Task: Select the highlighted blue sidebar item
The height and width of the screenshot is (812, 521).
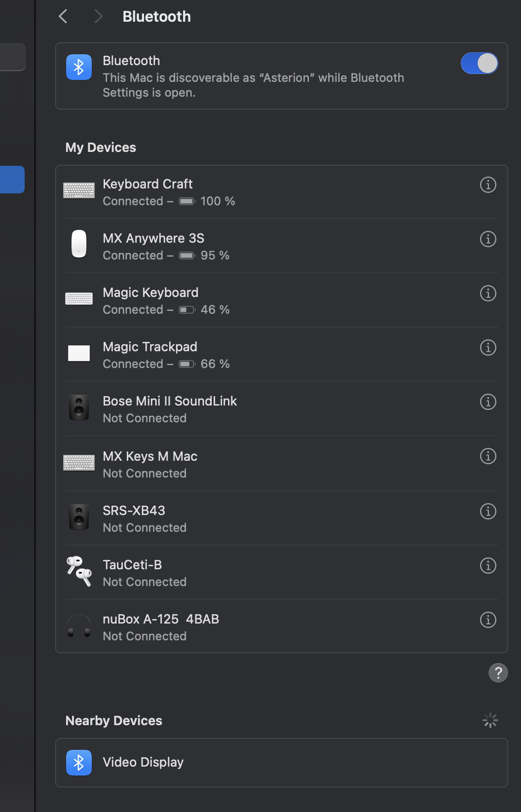Action: 12,180
